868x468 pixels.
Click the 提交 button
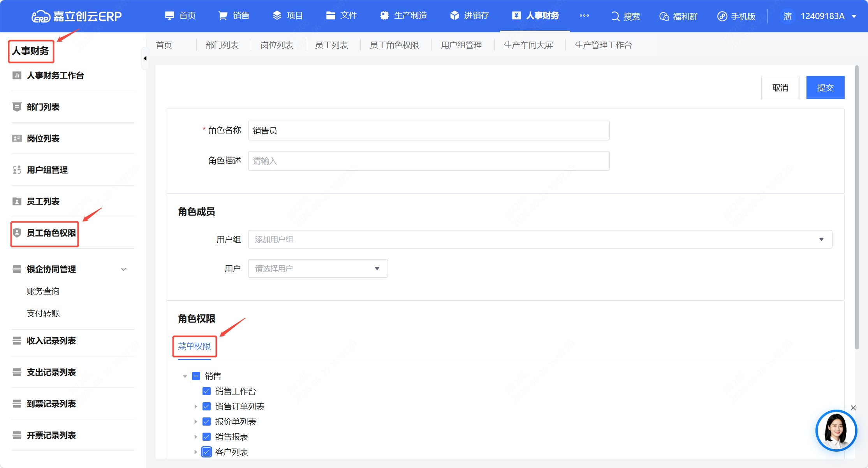coord(826,88)
